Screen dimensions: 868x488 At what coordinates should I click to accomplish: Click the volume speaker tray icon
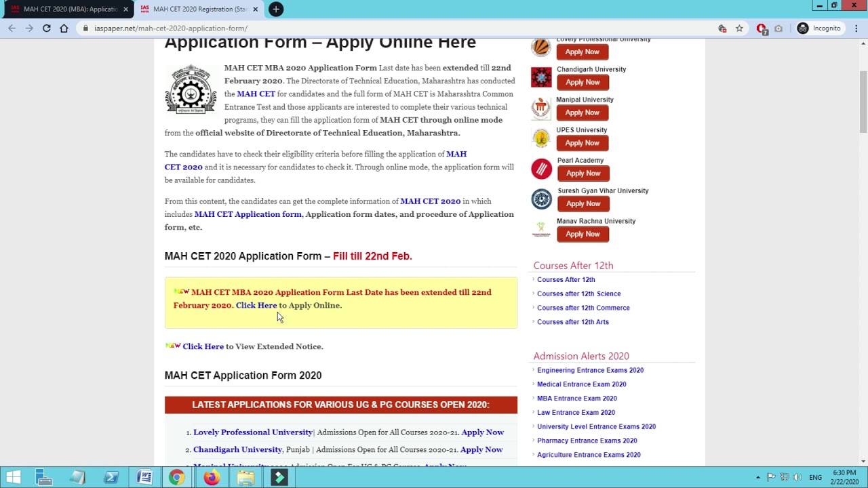(797, 477)
